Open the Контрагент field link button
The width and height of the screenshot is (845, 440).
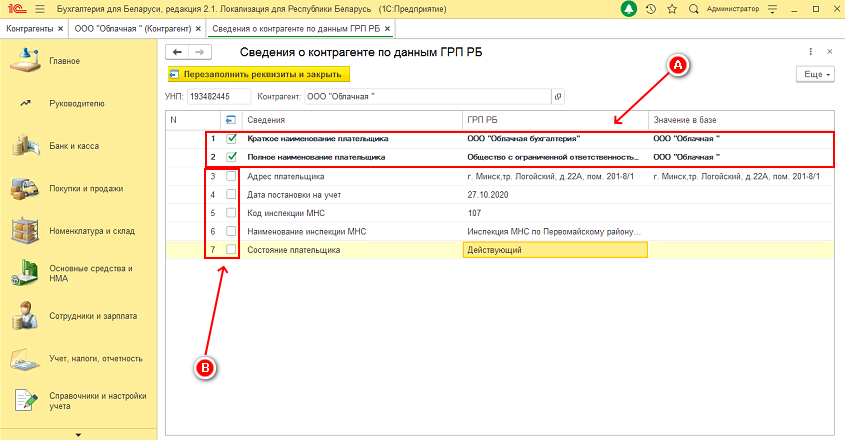point(558,97)
